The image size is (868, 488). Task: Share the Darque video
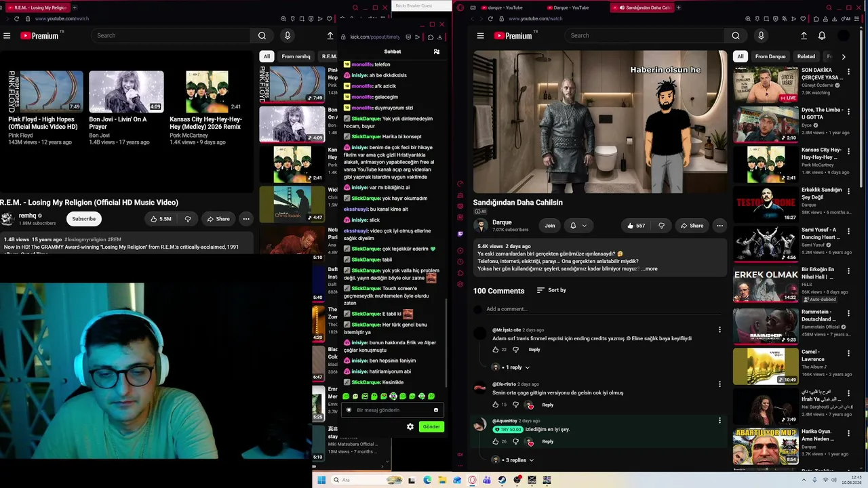pyautogui.click(x=692, y=226)
